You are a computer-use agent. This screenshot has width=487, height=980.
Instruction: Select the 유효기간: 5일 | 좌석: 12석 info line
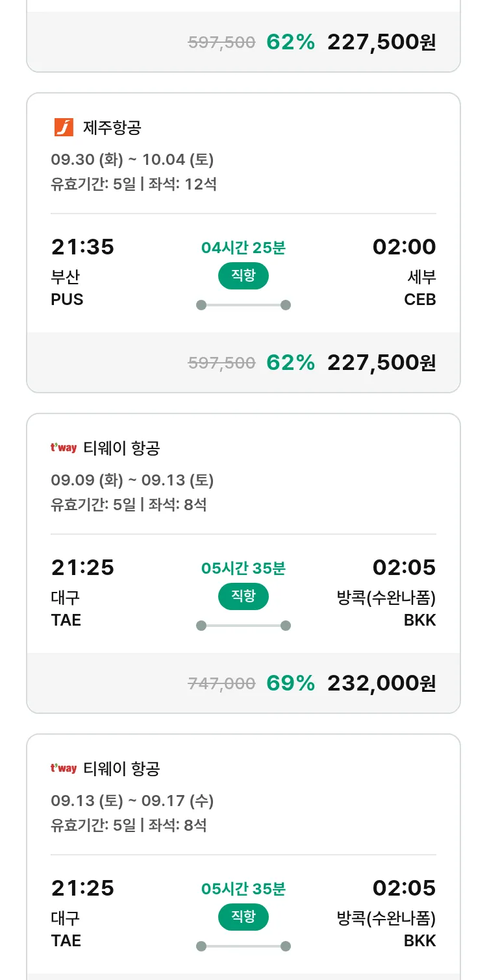(x=134, y=184)
